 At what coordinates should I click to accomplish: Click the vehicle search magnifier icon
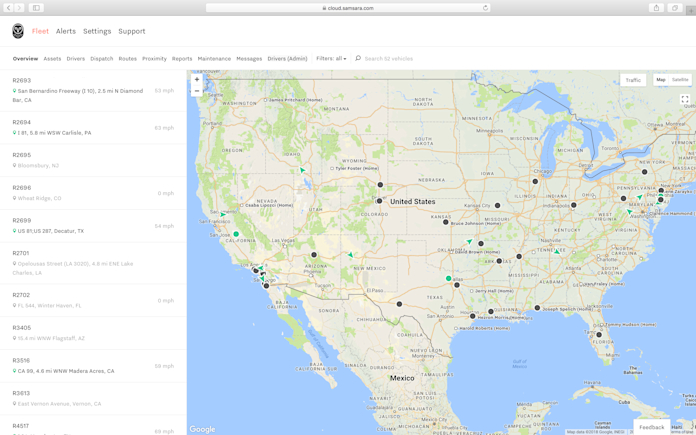pyautogui.click(x=358, y=58)
